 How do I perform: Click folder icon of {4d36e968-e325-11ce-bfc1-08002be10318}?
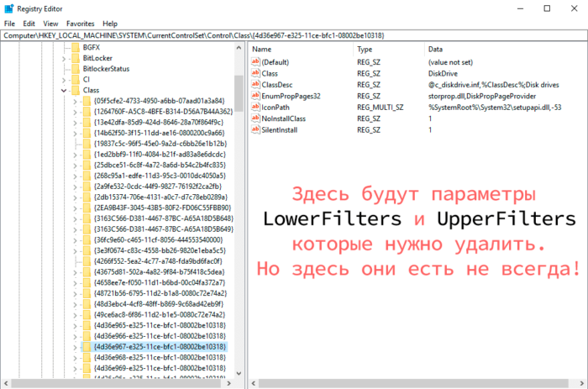click(87, 357)
